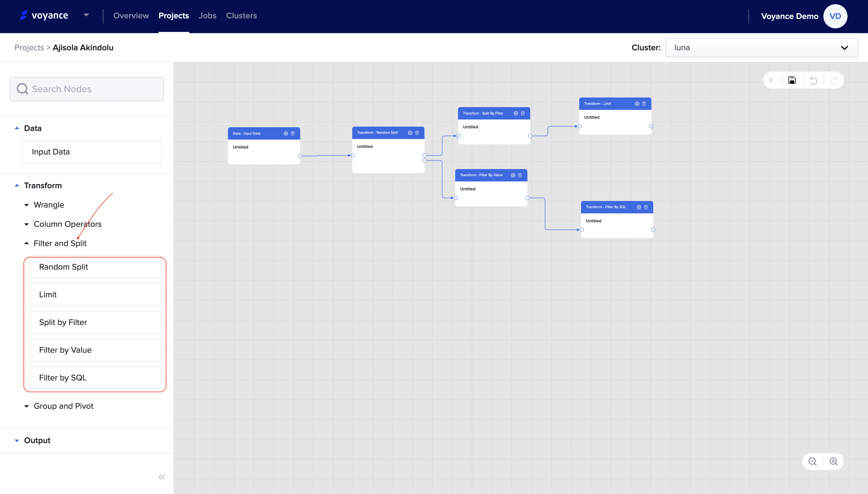
Task: Open settings gear on Limit node
Action: click(637, 104)
